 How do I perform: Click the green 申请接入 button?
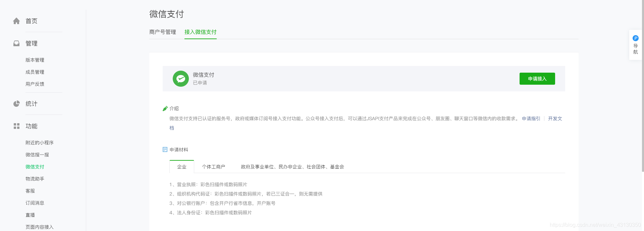[x=537, y=79]
